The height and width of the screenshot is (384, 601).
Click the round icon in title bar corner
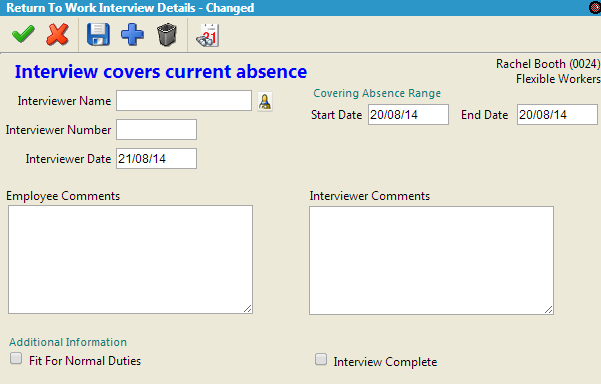click(595, 8)
